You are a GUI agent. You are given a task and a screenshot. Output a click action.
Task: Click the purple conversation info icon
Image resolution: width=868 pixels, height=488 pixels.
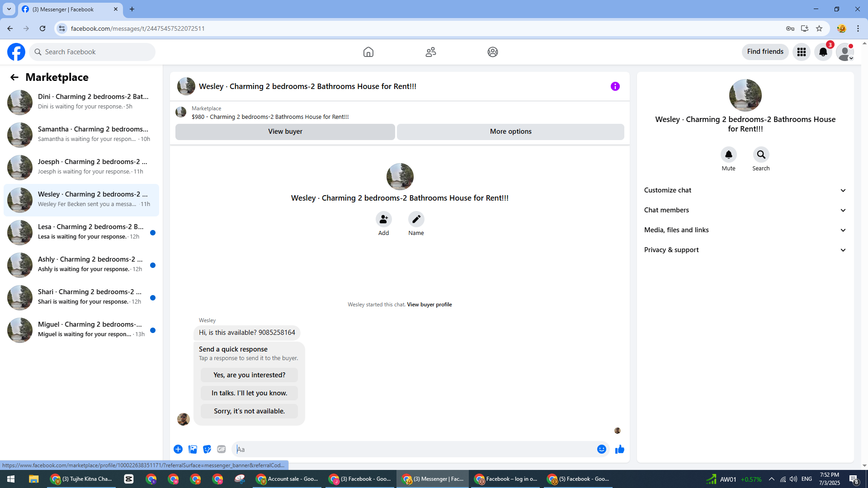615,86
